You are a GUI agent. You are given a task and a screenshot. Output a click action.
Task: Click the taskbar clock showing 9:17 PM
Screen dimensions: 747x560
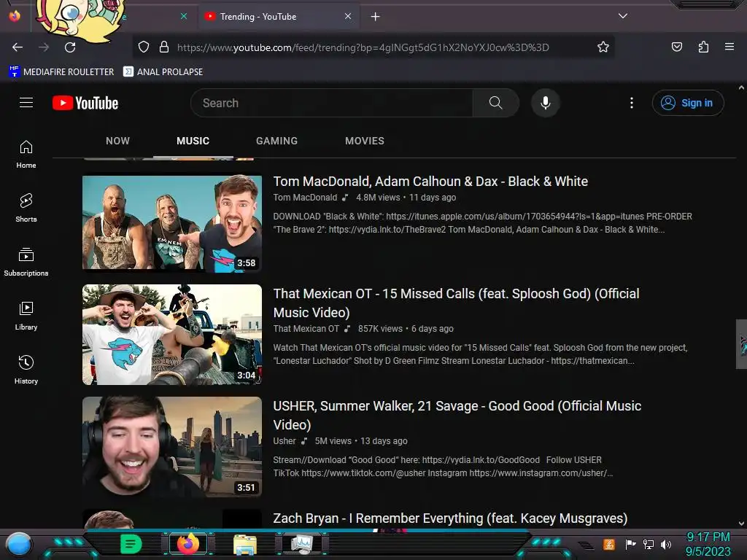click(708, 544)
